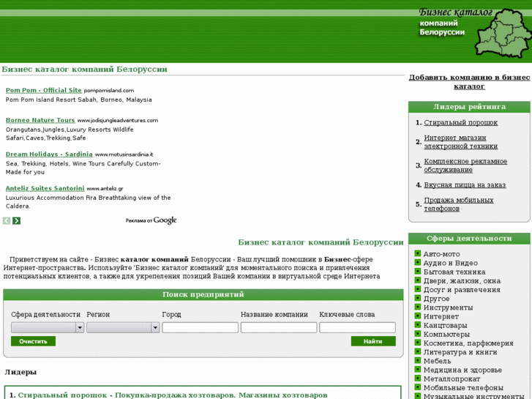Select the Инструменты category
Viewport: 532px width, 399px height.
(x=448, y=307)
